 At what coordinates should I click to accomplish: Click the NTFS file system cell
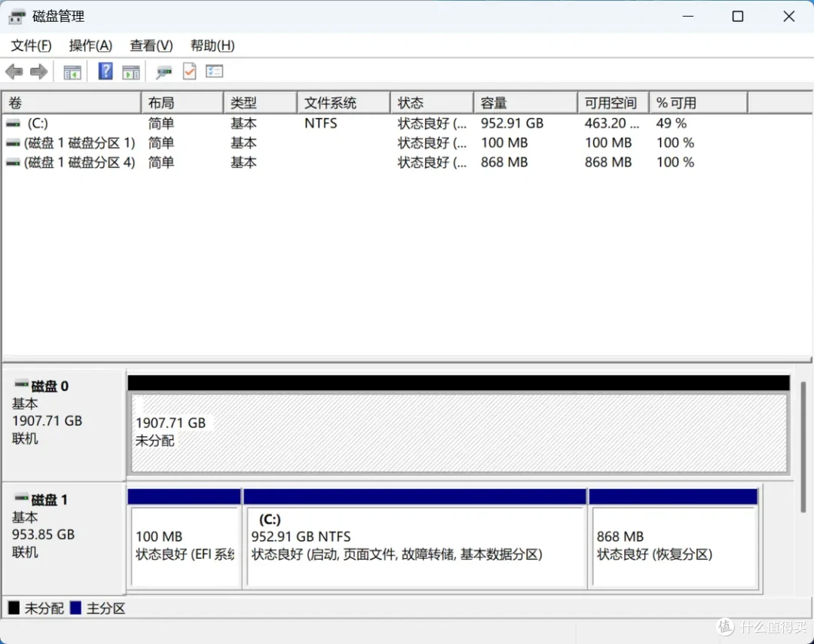point(320,124)
